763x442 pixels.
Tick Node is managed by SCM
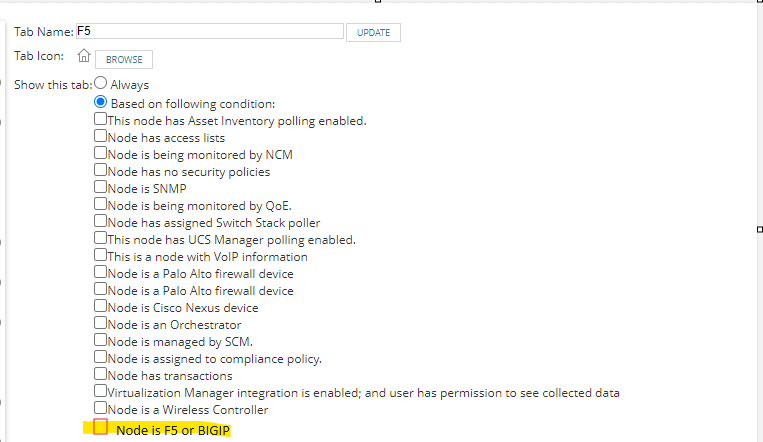(100, 340)
